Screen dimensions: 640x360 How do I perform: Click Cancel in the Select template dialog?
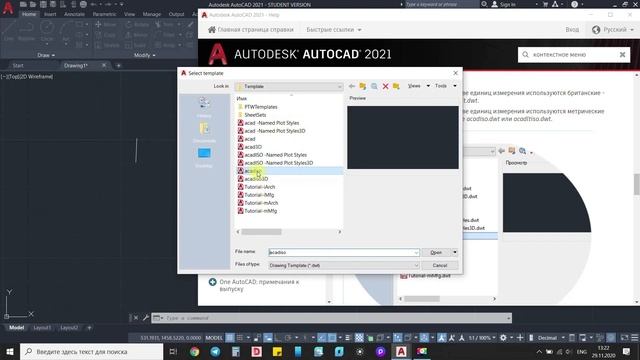pyautogui.click(x=440, y=265)
